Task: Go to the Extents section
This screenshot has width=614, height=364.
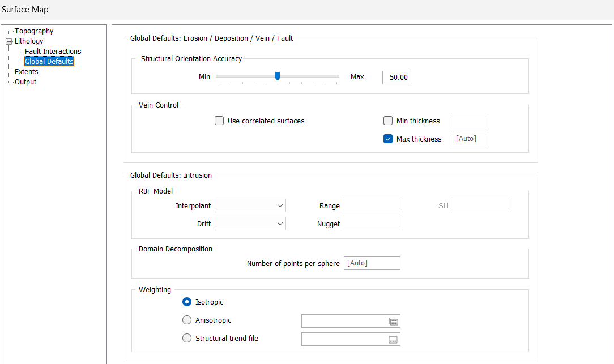Action: [x=27, y=72]
